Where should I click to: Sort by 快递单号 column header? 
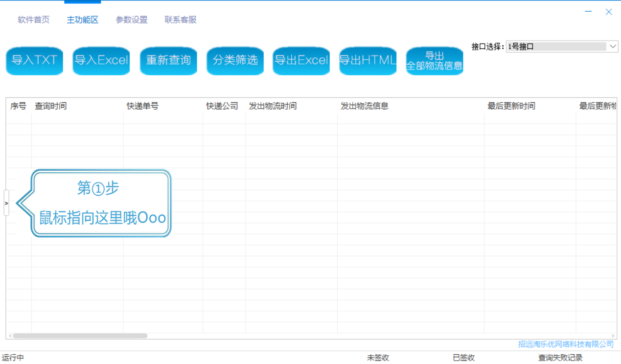142,106
